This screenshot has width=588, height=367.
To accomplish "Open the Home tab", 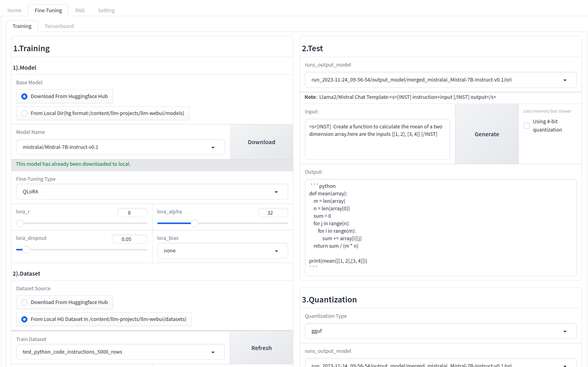I will [x=15, y=11].
